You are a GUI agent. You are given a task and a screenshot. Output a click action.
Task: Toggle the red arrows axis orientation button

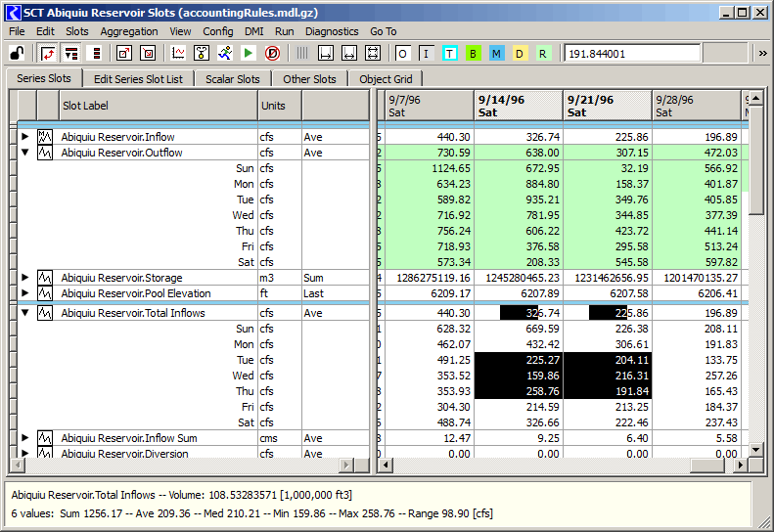pyautogui.click(x=47, y=53)
